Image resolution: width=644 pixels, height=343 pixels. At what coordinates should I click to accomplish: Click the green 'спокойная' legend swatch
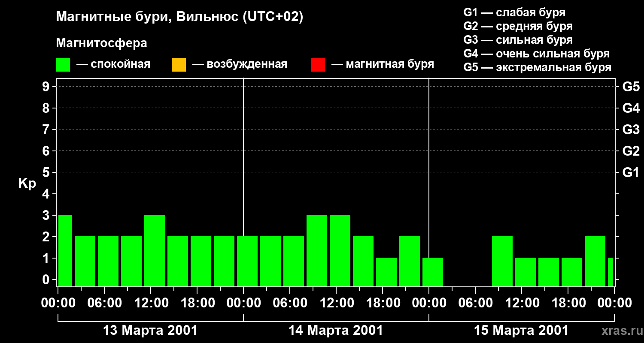pyautogui.click(x=63, y=65)
